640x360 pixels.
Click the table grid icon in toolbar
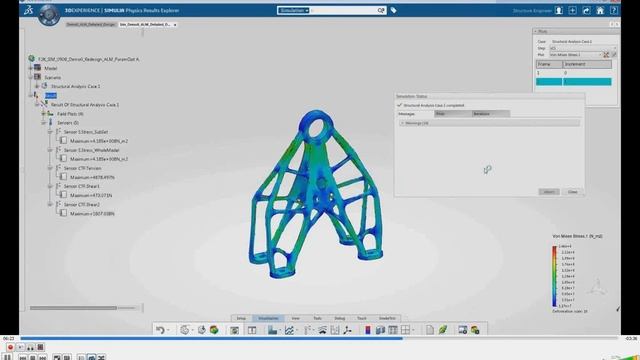(393, 330)
